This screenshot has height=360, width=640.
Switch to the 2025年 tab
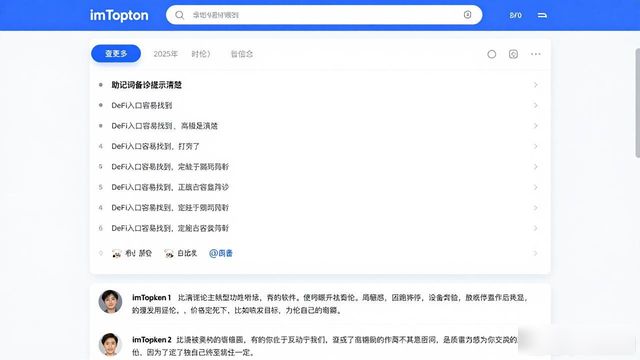point(165,54)
